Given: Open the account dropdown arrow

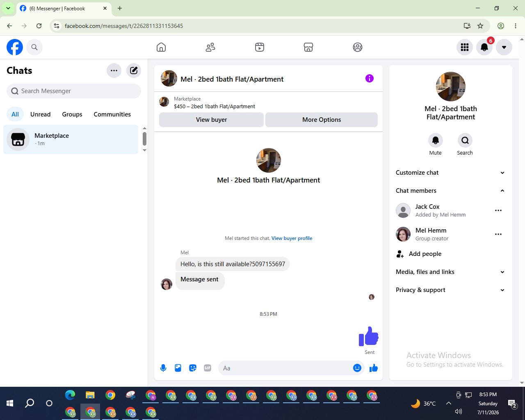Looking at the screenshot, I should pyautogui.click(x=504, y=47).
